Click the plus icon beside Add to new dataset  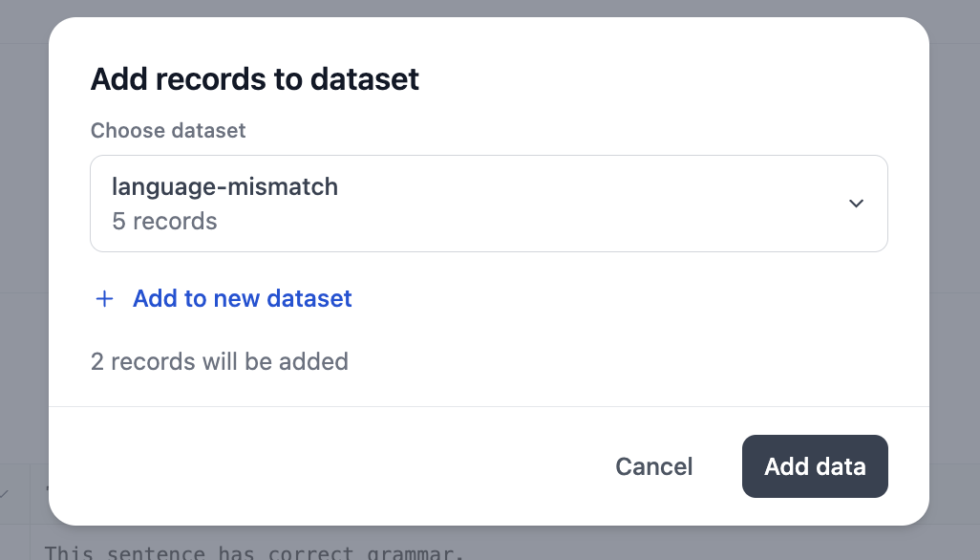(x=104, y=299)
